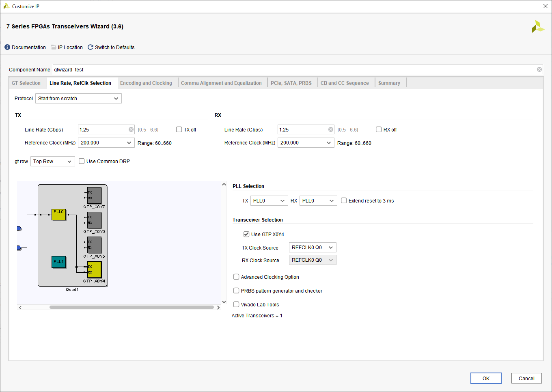The width and height of the screenshot is (552, 392).
Task: Click the Xilinx logo at top right
Action: tap(538, 26)
